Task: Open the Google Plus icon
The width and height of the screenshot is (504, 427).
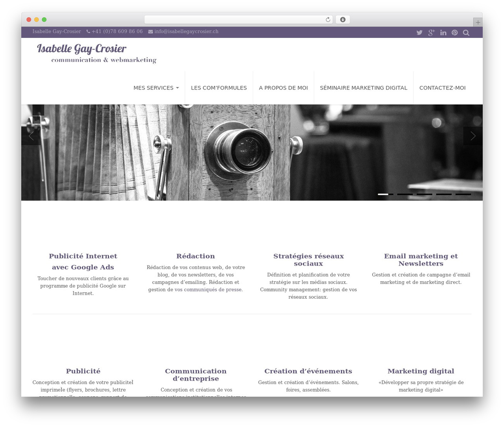Action: point(432,33)
